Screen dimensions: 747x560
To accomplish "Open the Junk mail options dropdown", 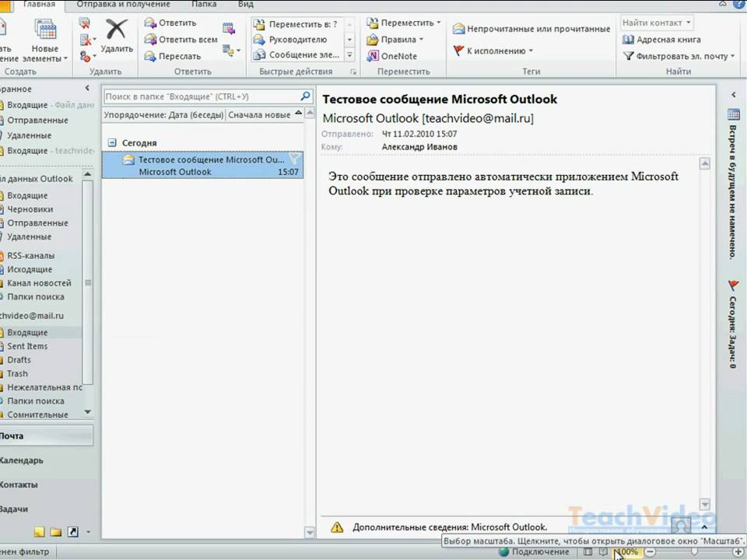I will [x=88, y=57].
